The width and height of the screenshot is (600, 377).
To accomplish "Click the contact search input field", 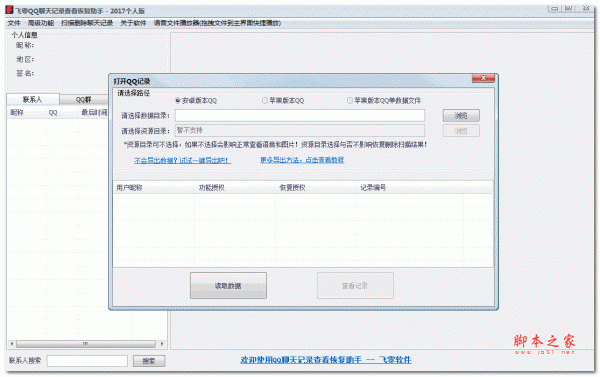I will point(87,361).
